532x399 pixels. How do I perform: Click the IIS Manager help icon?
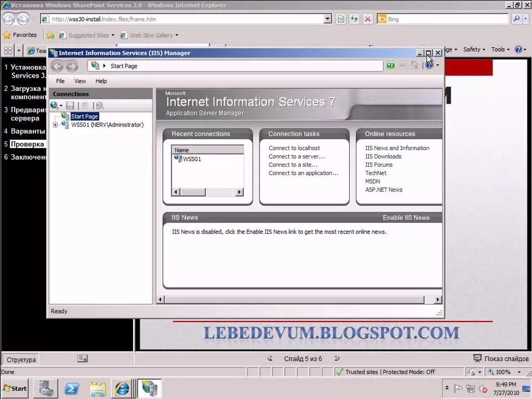coord(429,65)
